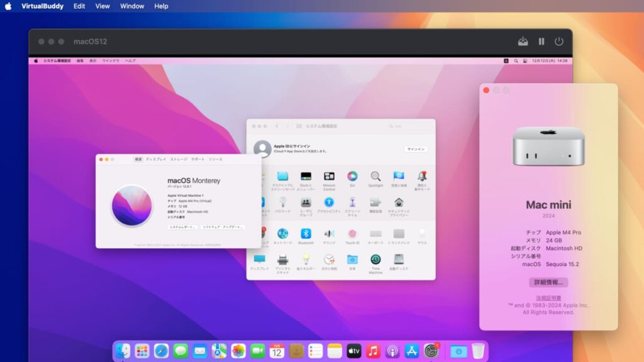Viewport: 644px width, 362px height.
Task: Click the サインイン button for Apple ID
Action: 416,149
